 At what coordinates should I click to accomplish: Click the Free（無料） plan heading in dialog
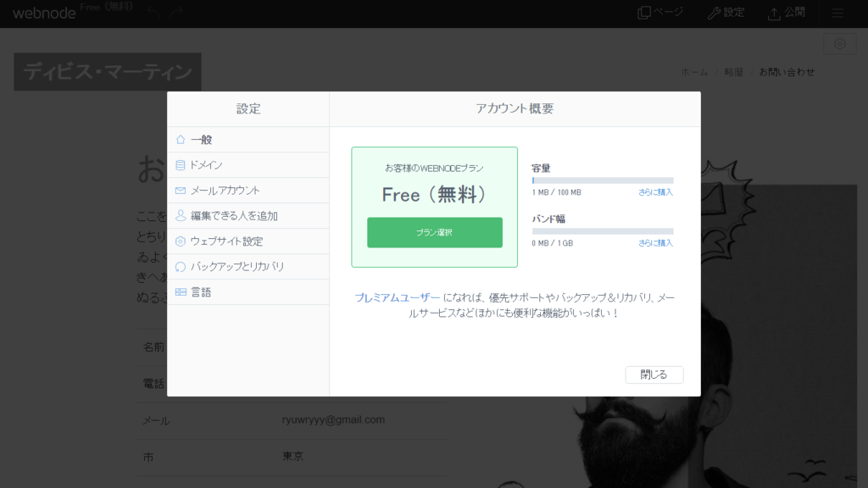click(435, 195)
